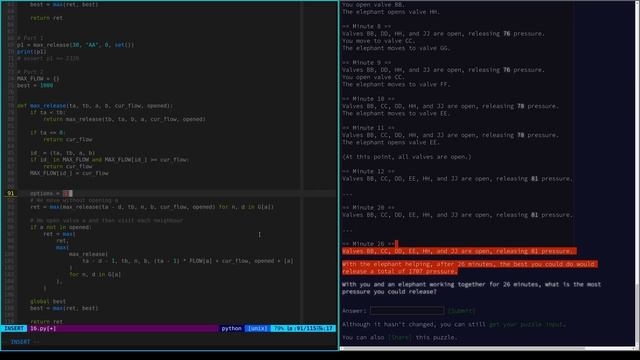
Task: Click 'The elephant opens valve EE.' line
Action: [391, 142]
